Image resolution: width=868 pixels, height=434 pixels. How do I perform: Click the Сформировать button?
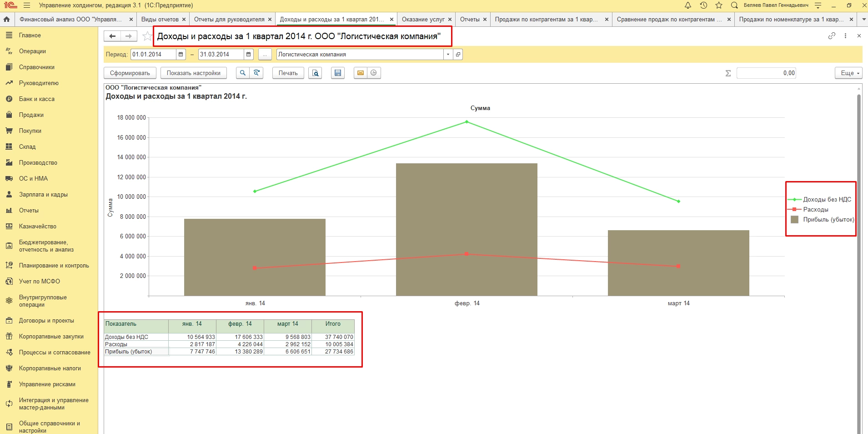(x=130, y=73)
